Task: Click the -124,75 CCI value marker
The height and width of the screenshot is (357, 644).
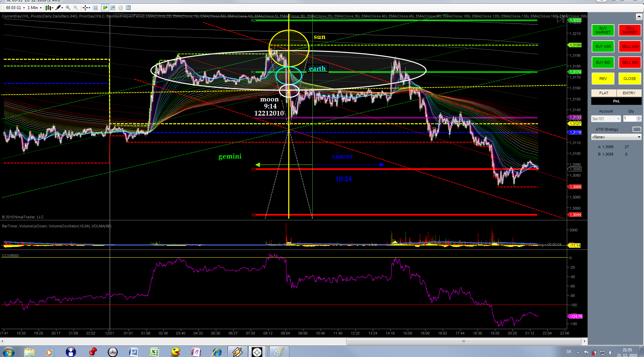Action: (576, 316)
